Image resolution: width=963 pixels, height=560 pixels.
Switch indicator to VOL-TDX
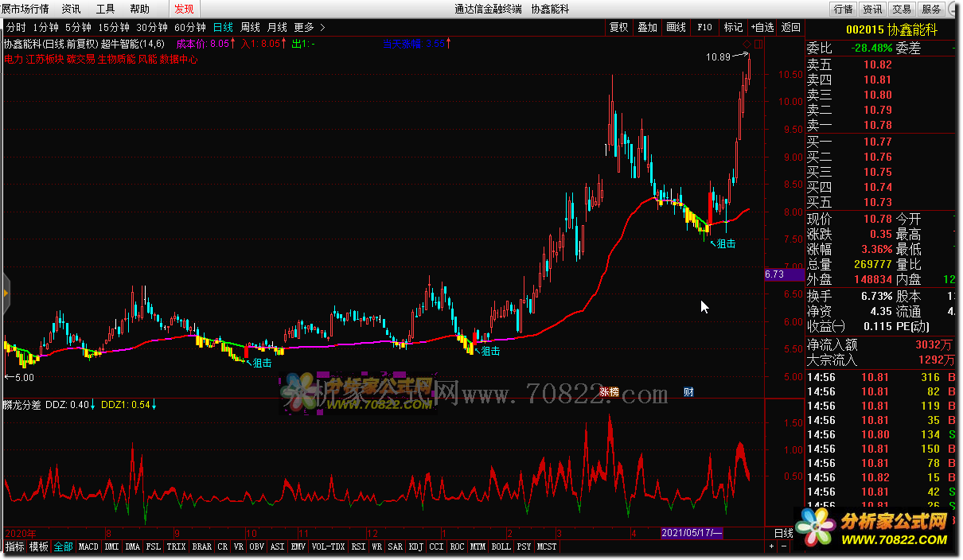(328, 547)
